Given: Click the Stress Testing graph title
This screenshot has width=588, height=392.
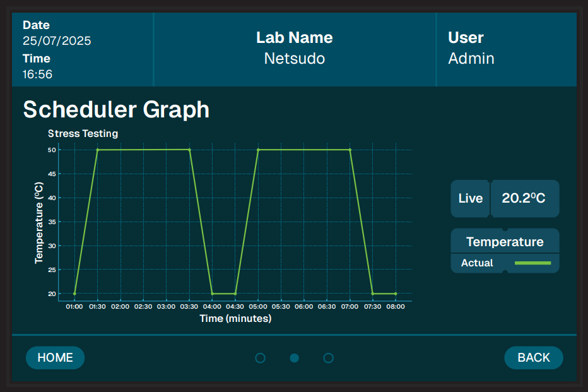Looking at the screenshot, I should pyautogui.click(x=83, y=133).
